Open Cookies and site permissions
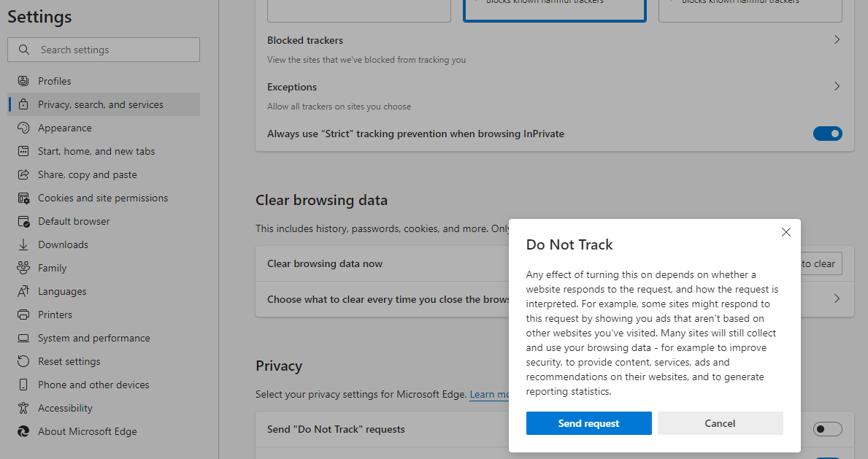This screenshot has width=868, height=459. 104,198
